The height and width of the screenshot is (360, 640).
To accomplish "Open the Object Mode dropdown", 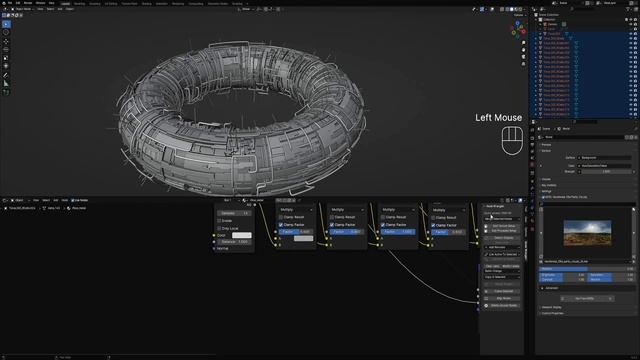I will (x=22, y=9).
